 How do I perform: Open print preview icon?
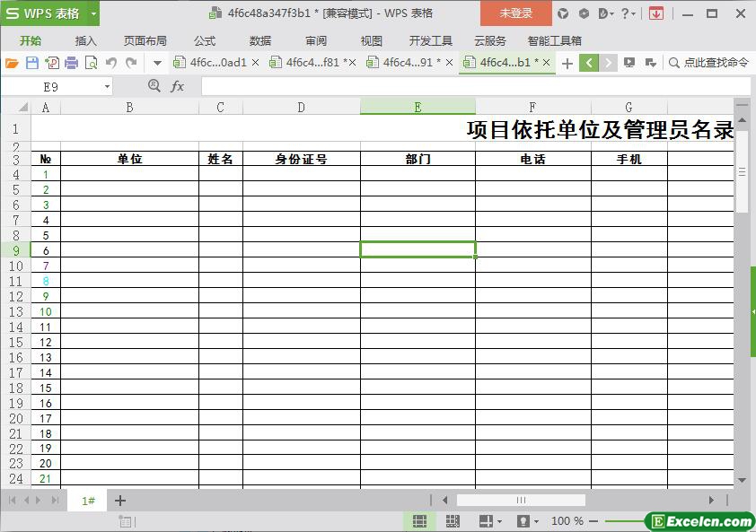(91, 63)
